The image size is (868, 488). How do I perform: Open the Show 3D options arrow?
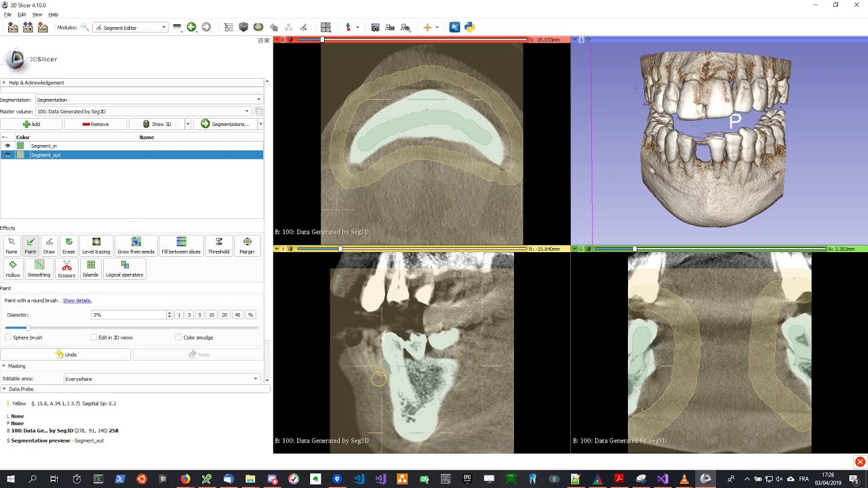(x=187, y=124)
